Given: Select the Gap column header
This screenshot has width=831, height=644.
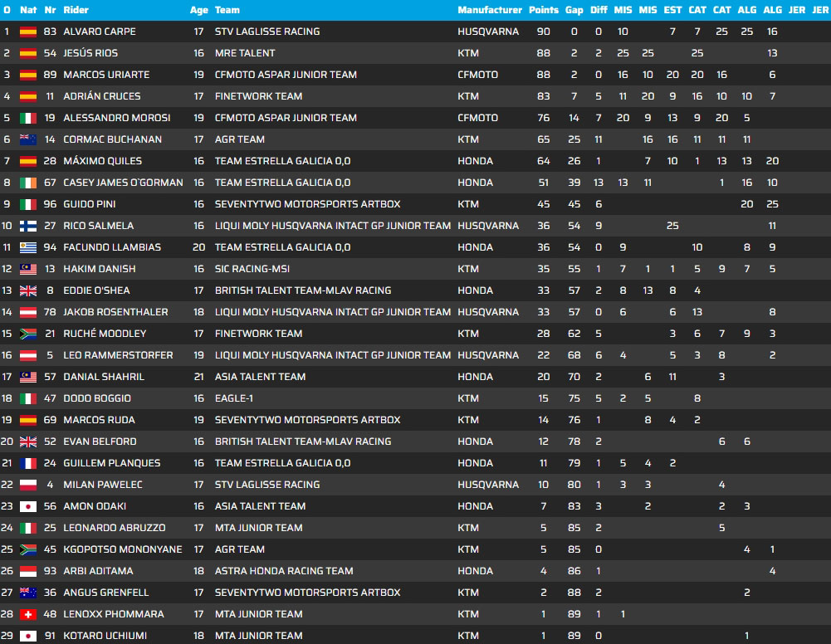Looking at the screenshot, I should [574, 10].
